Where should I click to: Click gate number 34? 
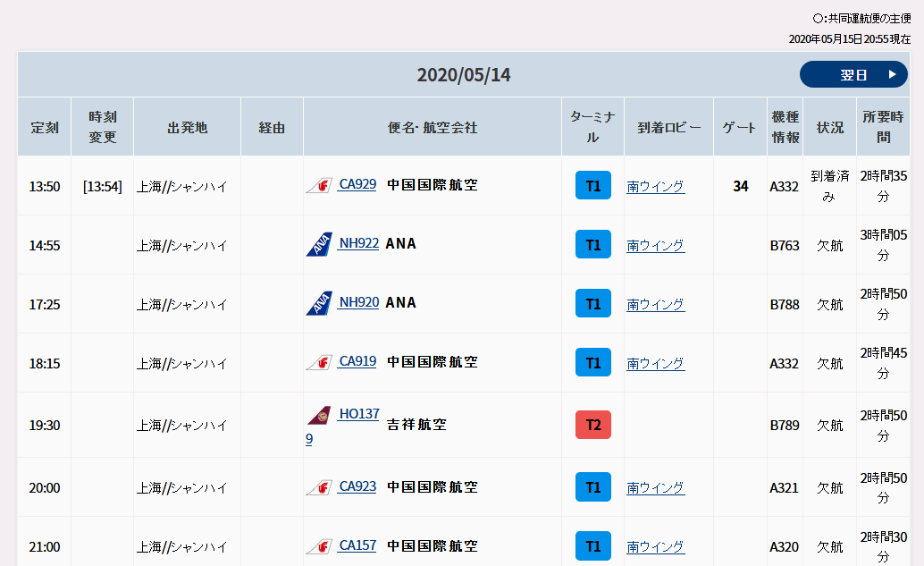(741, 186)
